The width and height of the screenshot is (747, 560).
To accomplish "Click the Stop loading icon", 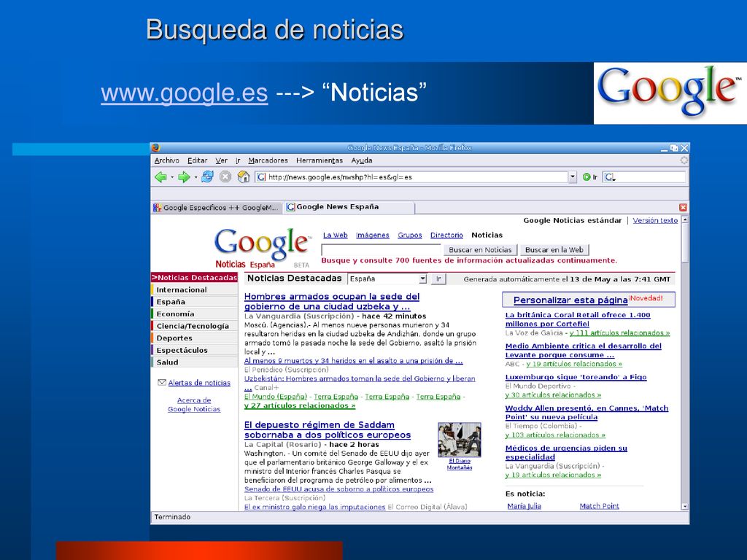I will [225, 177].
